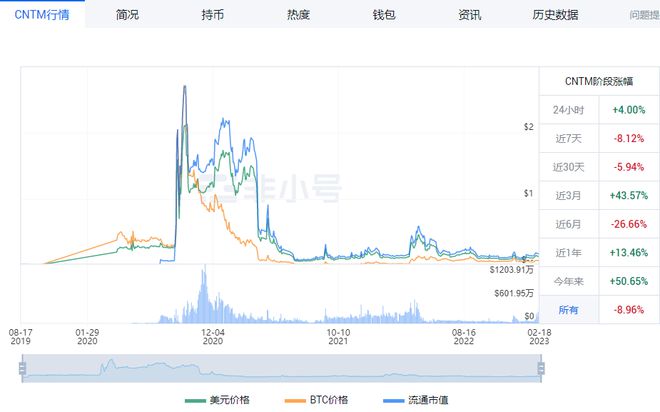Viewport: 660px width, 412px height.
Task: Click the CNTM阶段涨幅 table header
Action: pyautogui.click(x=599, y=81)
